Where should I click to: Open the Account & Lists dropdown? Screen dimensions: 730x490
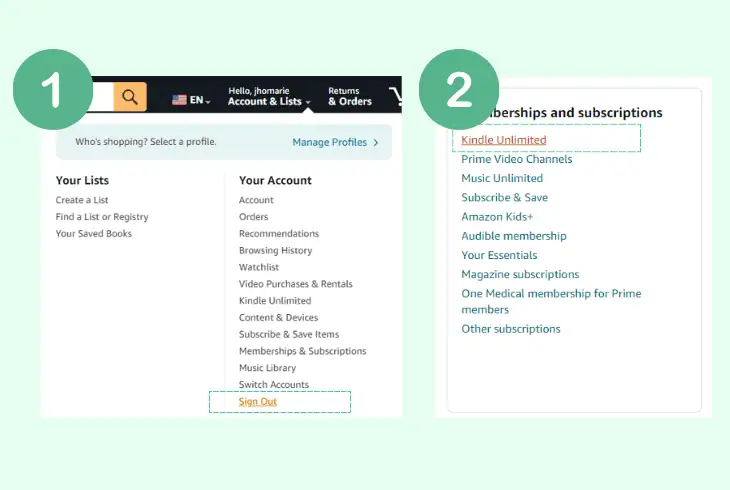(x=269, y=96)
